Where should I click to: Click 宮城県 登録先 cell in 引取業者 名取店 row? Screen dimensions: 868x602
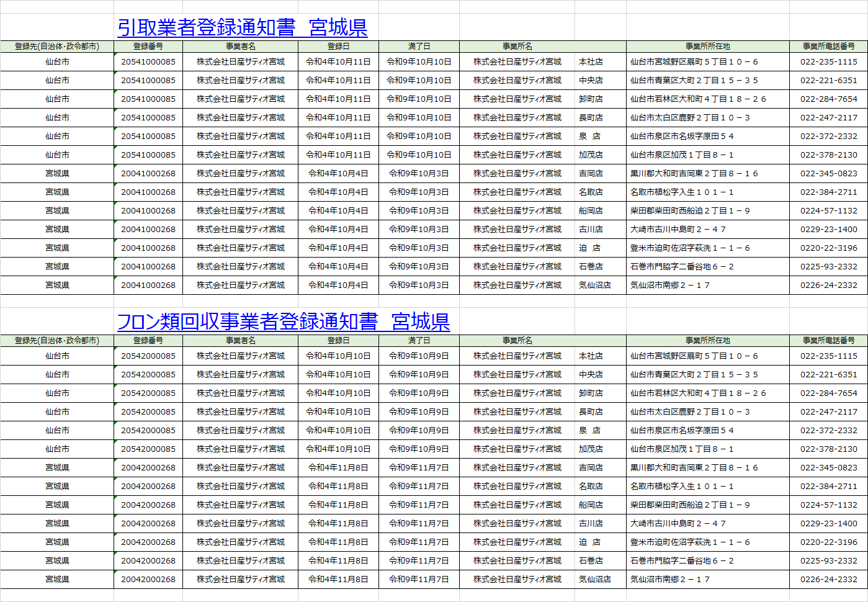point(57,192)
